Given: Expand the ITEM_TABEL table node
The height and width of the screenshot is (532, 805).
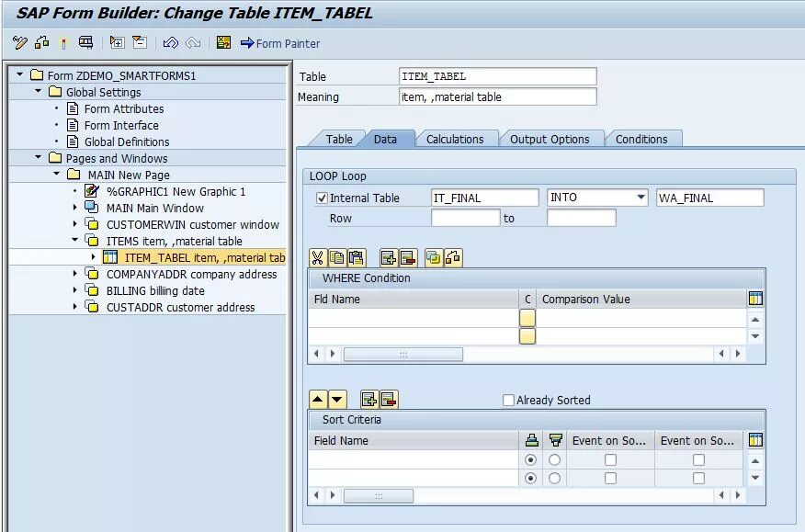Looking at the screenshot, I should point(94,256).
